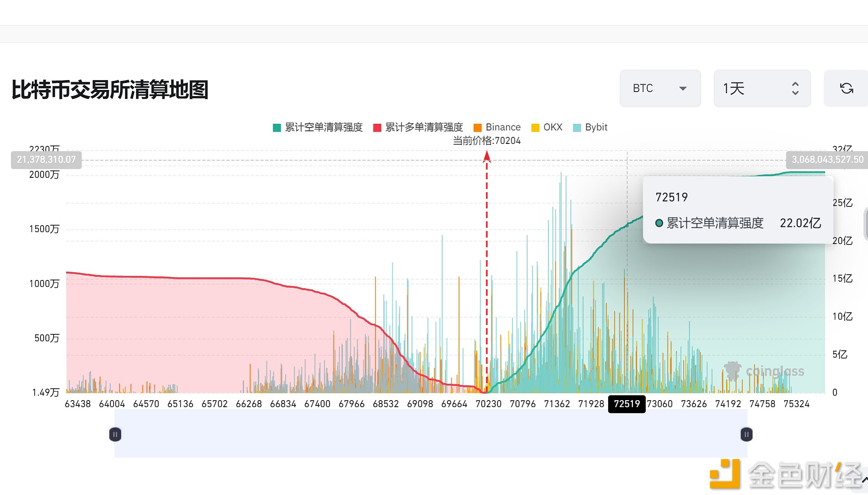Click x-axis label 65702
This screenshot has width=868, height=495.
coord(214,404)
